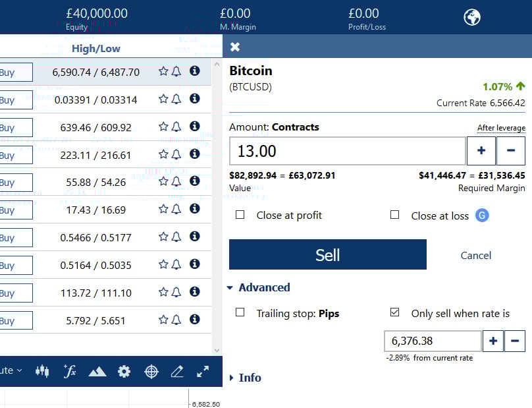Click scrollbar up arrow in instrument list

[x=217, y=64]
